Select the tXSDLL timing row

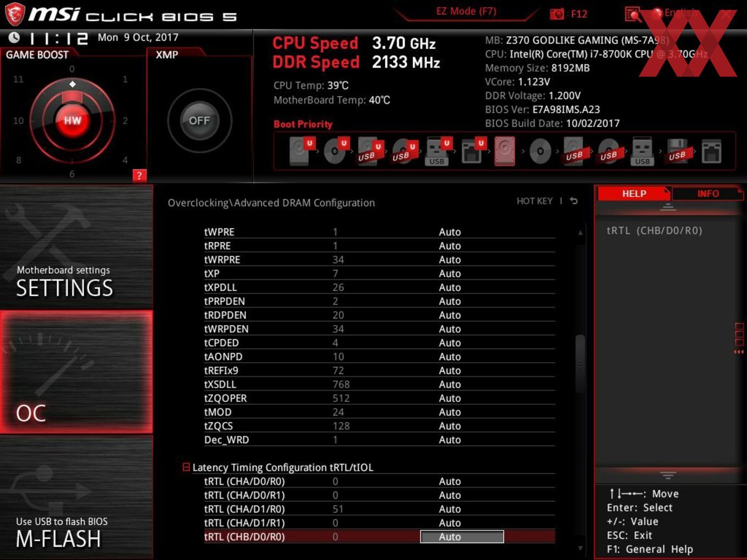coord(379,384)
